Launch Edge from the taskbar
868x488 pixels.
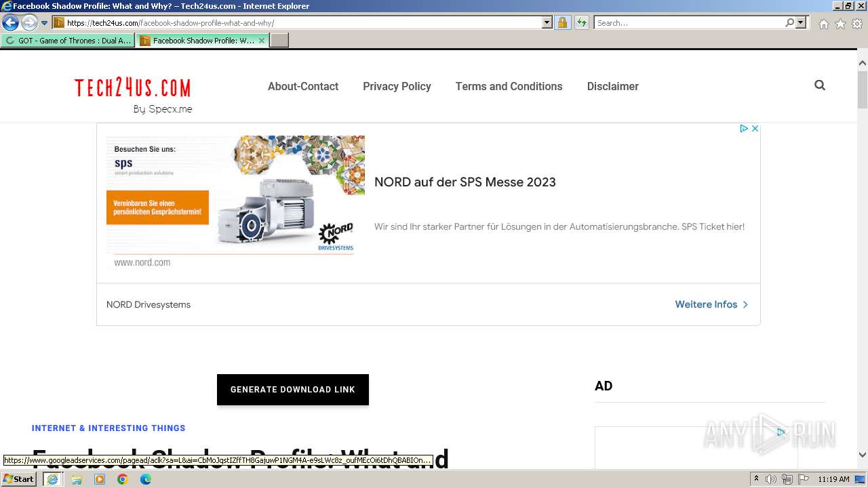[x=146, y=479]
